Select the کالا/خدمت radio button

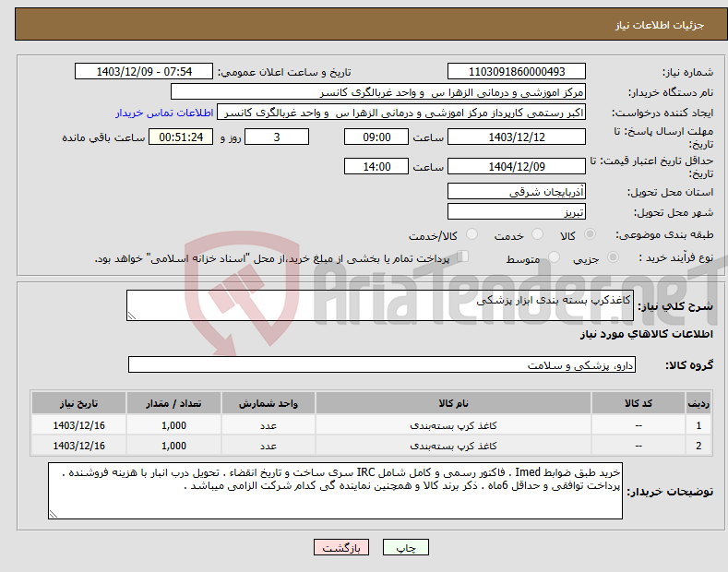pos(471,234)
